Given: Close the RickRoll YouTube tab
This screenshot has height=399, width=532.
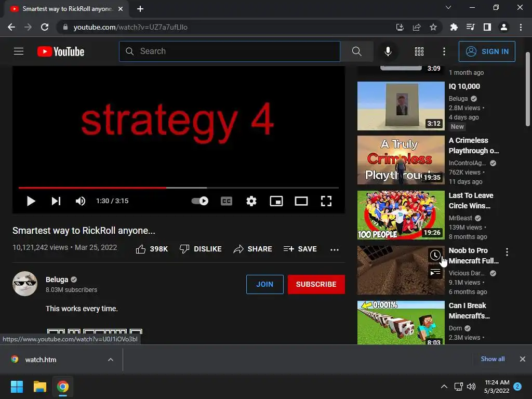Looking at the screenshot, I should (121, 9).
